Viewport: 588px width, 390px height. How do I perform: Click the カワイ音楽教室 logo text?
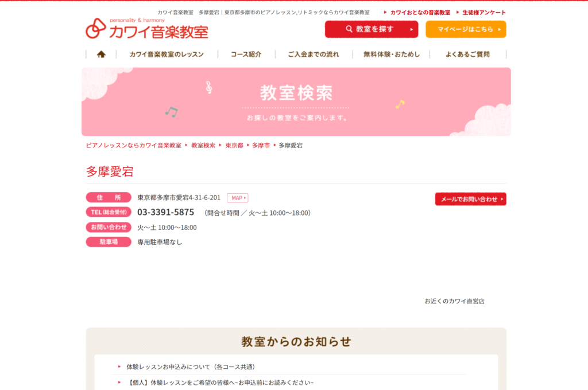click(x=158, y=32)
